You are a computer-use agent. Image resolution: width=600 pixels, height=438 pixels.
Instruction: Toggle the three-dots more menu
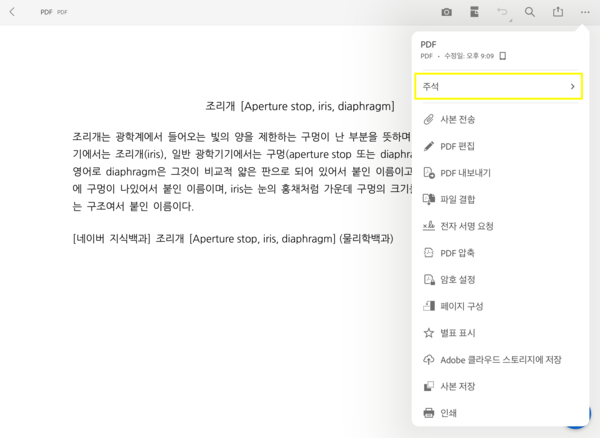[x=585, y=12]
